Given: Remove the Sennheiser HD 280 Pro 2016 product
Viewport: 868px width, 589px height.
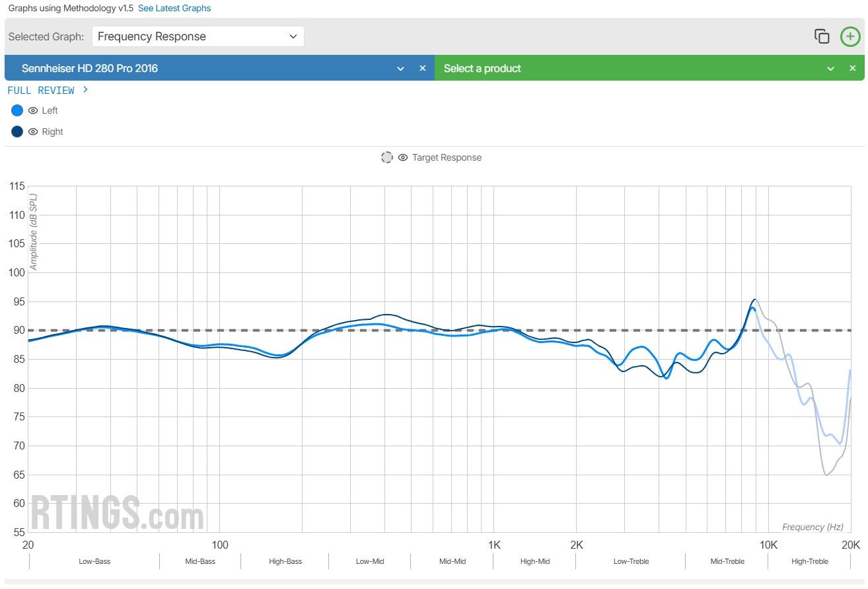Looking at the screenshot, I should 423,68.
